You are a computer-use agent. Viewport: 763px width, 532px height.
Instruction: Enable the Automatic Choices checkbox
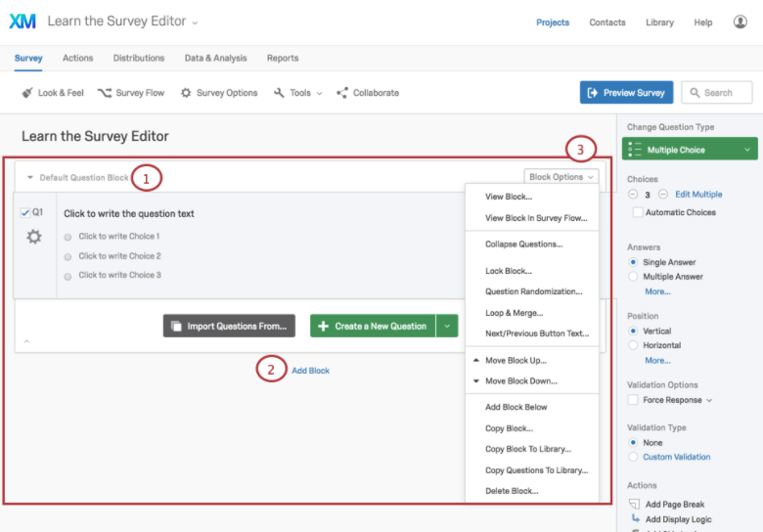638,212
